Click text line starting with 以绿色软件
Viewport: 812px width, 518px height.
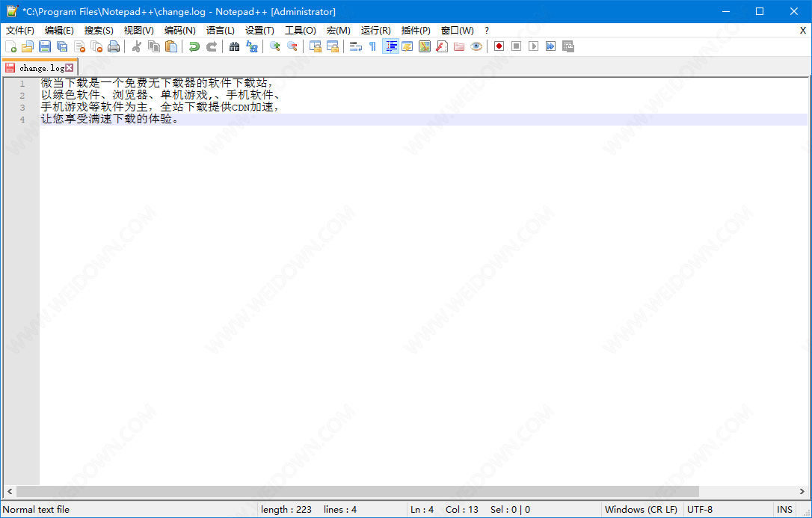(x=161, y=95)
